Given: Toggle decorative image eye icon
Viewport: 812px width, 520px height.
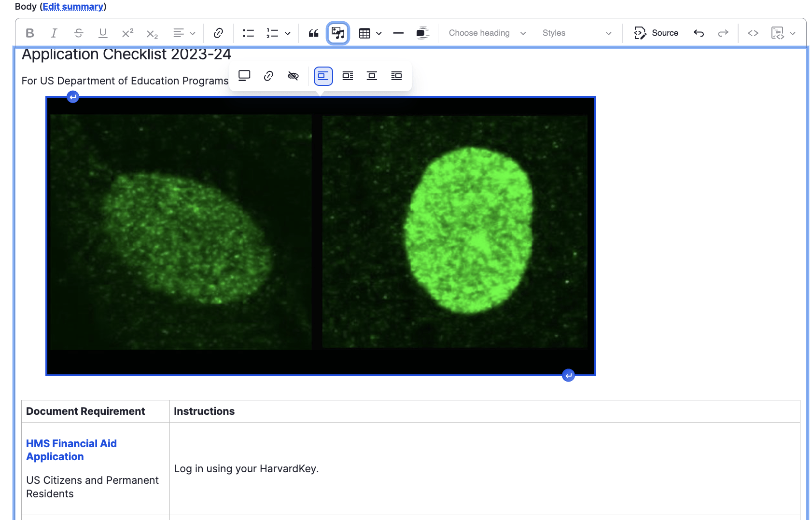Looking at the screenshot, I should coord(293,76).
